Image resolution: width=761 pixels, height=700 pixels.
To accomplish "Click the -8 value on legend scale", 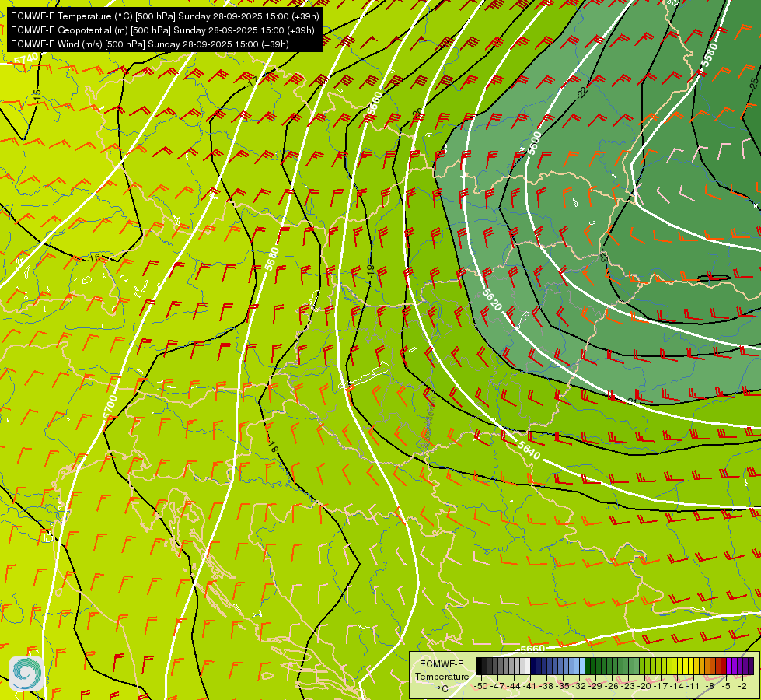I will click(x=710, y=686).
